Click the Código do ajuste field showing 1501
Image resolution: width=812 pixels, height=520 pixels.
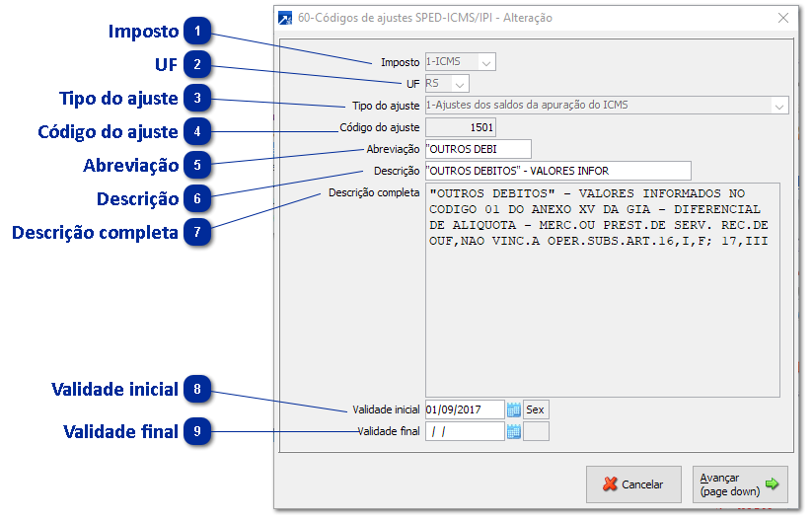tap(460, 127)
